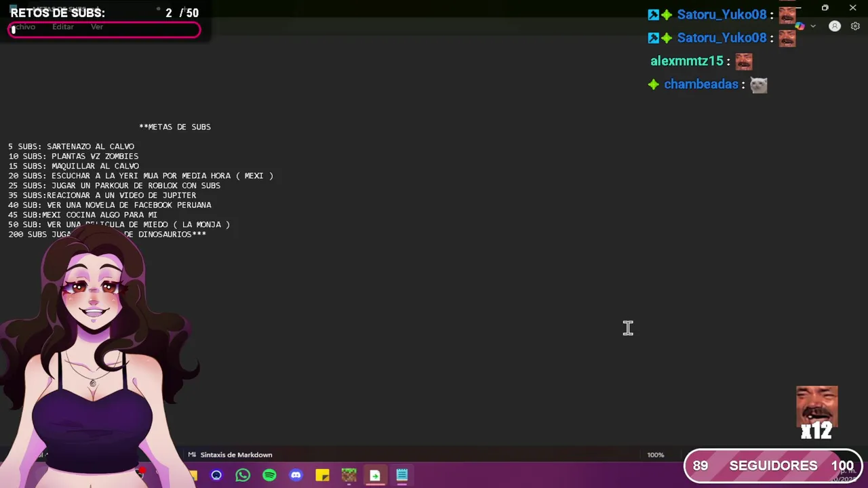This screenshot has width=868, height=488.
Task: Close the Notepad window
Action: (852, 7)
